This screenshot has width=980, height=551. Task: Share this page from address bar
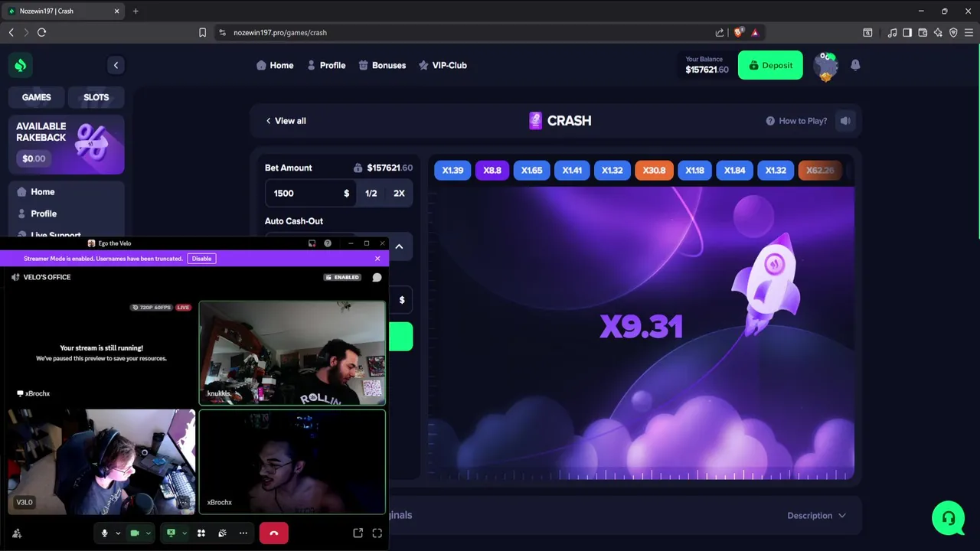[720, 32]
